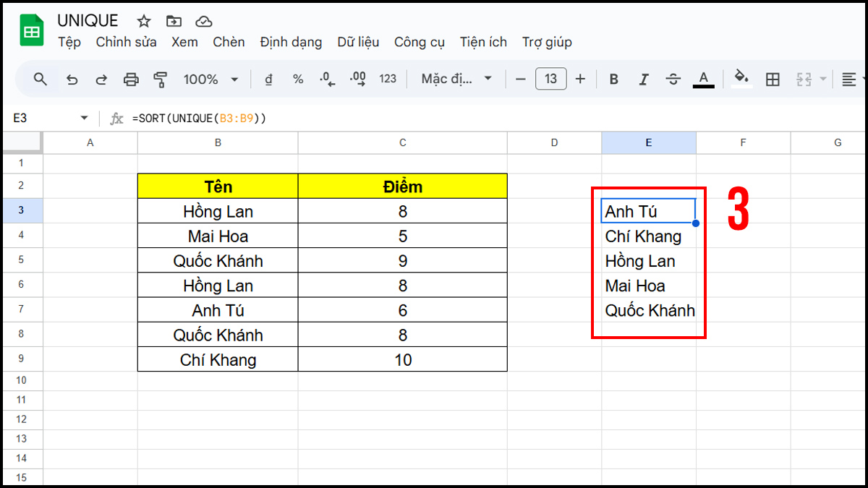Open the print dialog
Viewport: 868px width, 488px height.
(130, 80)
